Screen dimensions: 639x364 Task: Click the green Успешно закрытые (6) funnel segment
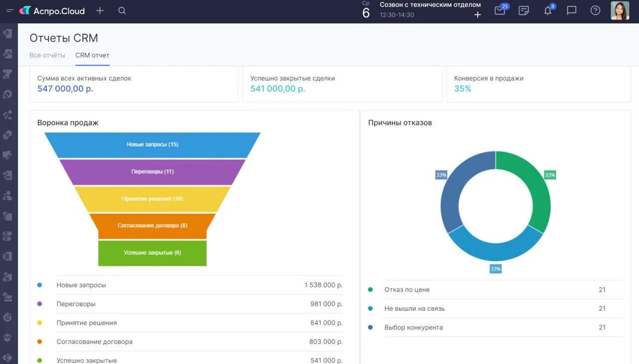pos(152,253)
